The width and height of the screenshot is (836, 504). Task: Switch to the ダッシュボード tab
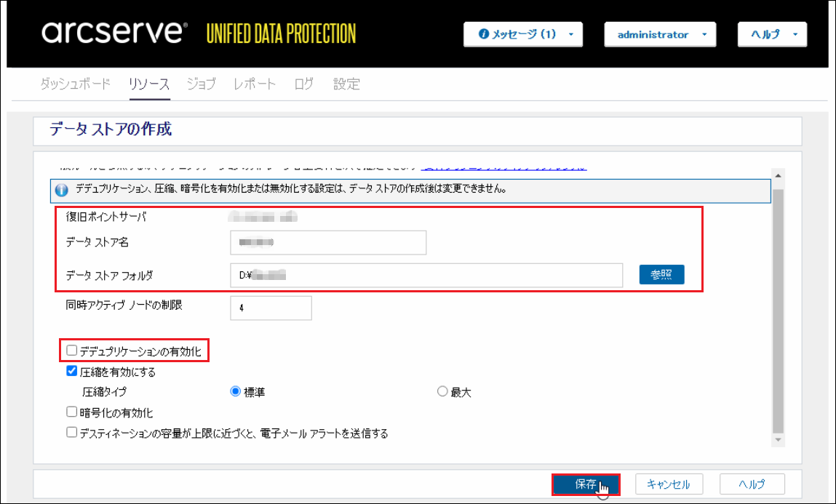(75, 84)
